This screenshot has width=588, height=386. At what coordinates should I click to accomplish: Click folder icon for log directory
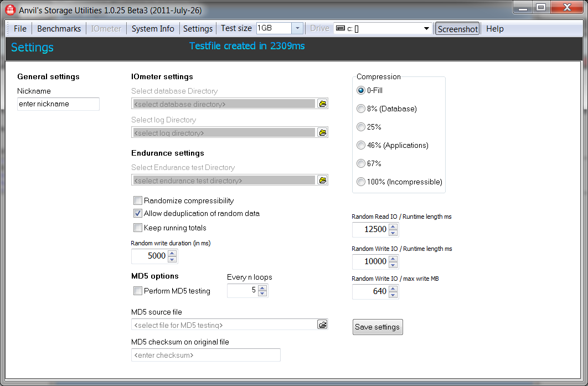(322, 132)
